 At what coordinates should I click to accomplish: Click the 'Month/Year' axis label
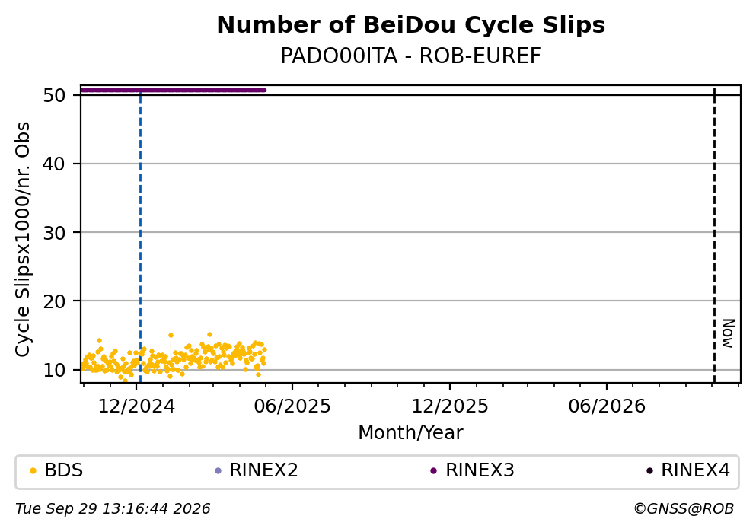pos(411,433)
